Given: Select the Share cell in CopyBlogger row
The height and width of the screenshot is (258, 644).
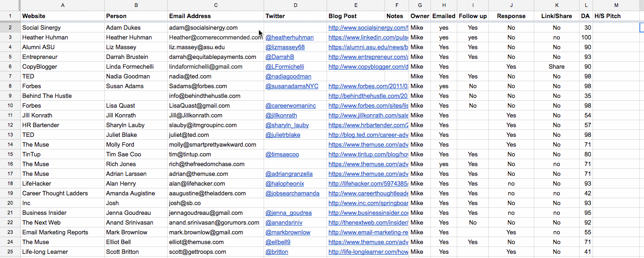Looking at the screenshot, I should tap(556, 67).
